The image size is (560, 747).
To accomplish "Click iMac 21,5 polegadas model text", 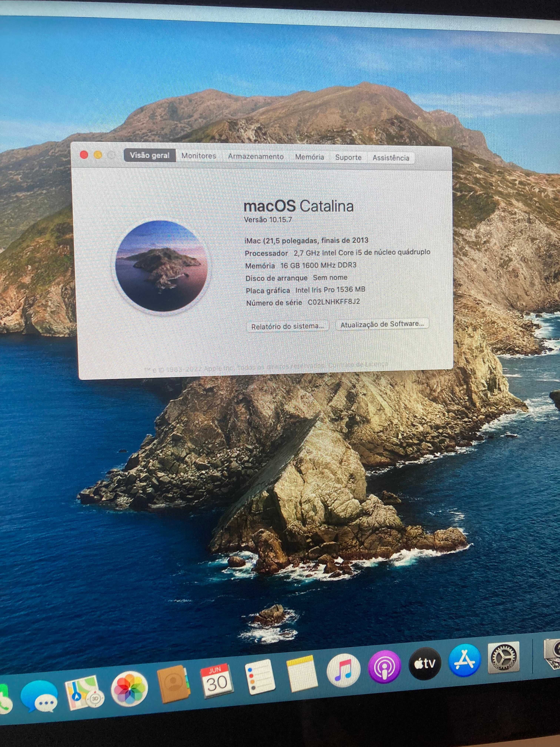I will [x=306, y=240].
